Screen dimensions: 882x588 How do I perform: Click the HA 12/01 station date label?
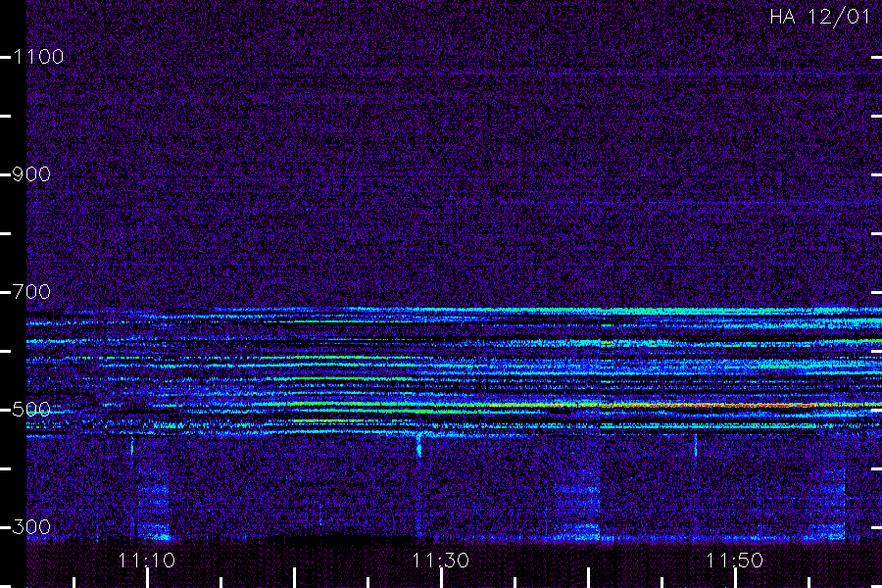coord(819,17)
